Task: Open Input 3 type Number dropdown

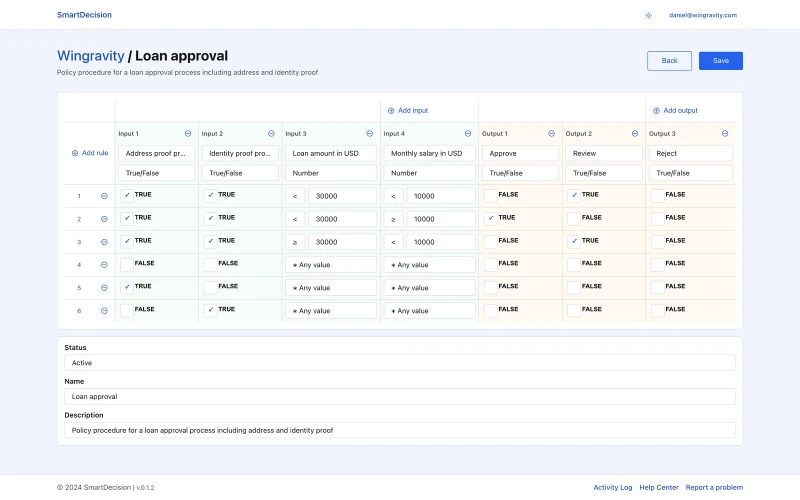Action: [331, 173]
